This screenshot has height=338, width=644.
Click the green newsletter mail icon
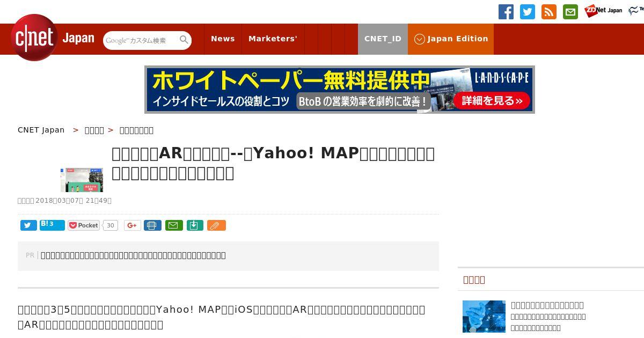(x=570, y=12)
